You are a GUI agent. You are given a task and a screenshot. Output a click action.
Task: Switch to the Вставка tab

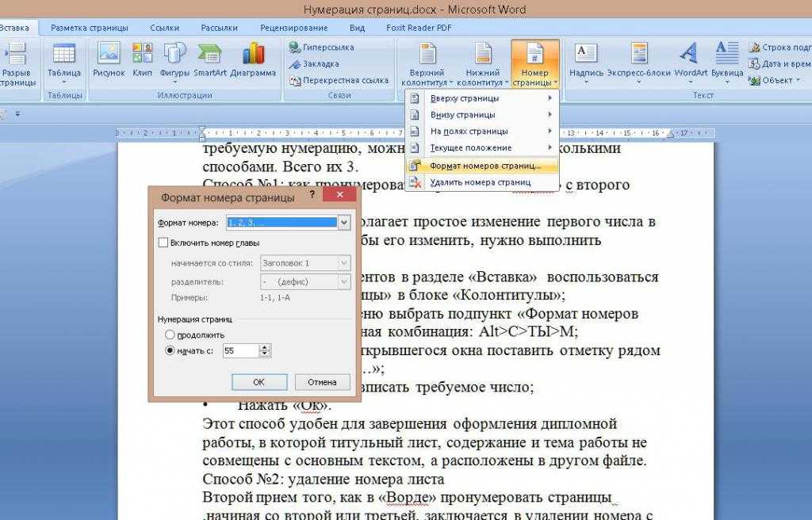[14, 28]
